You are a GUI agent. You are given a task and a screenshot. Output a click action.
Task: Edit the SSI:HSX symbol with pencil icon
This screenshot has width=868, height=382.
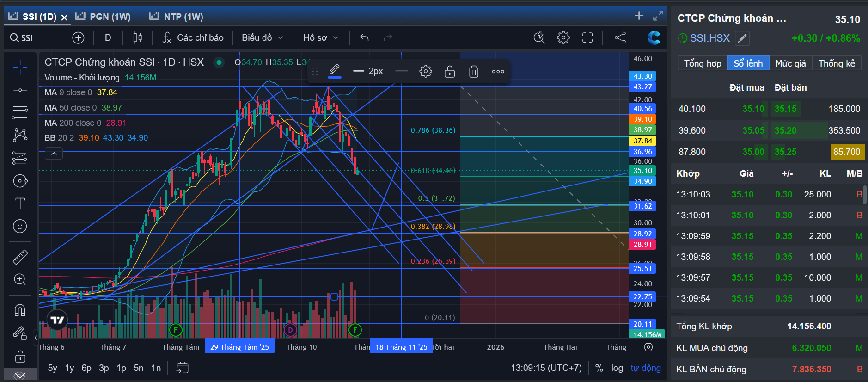(742, 38)
